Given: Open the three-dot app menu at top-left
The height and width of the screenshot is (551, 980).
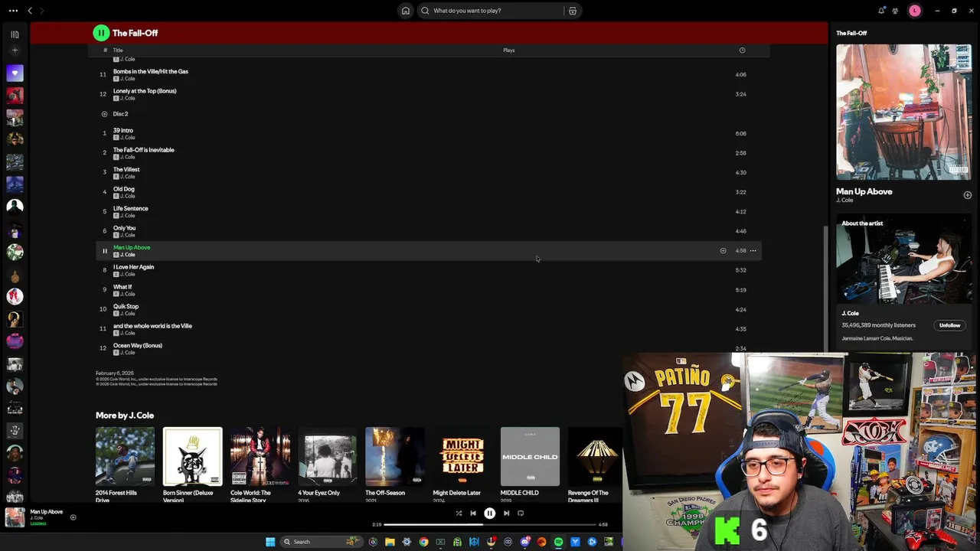Looking at the screenshot, I should click(x=13, y=11).
